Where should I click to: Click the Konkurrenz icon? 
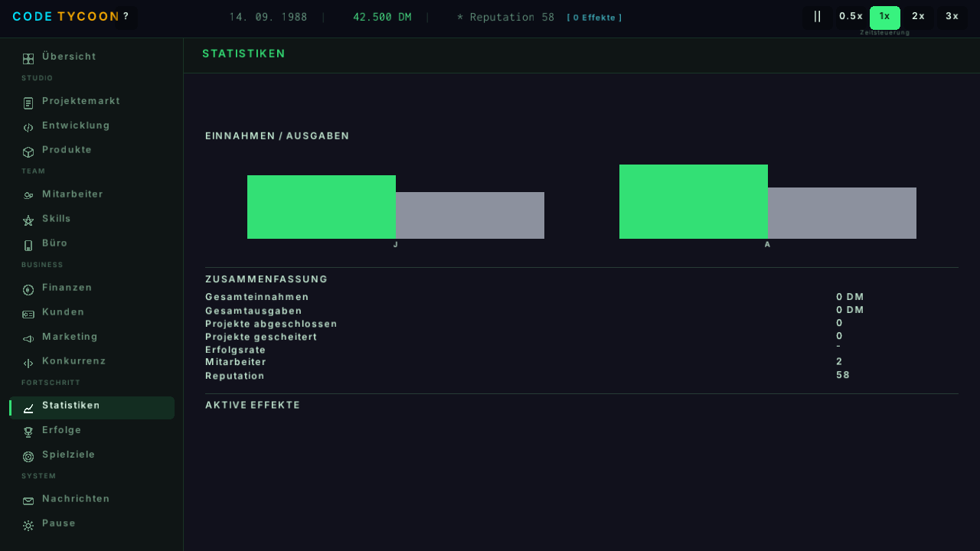[x=28, y=364]
